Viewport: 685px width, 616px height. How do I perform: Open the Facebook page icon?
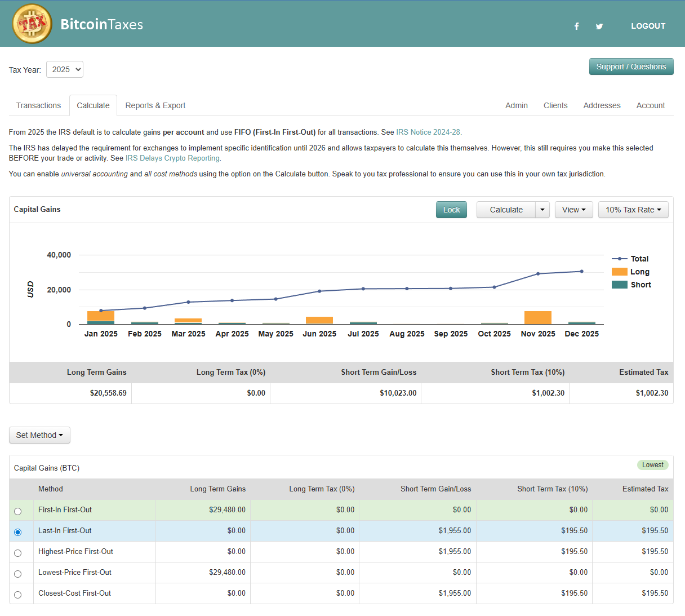click(576, 26)
